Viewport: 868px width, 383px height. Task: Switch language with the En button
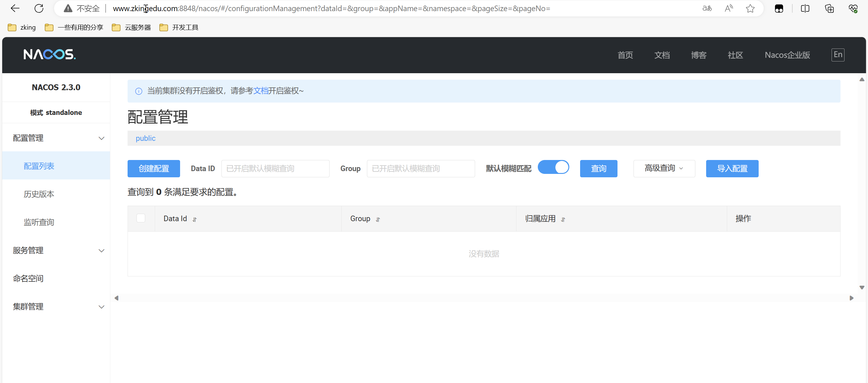click(x=838, y=55)
